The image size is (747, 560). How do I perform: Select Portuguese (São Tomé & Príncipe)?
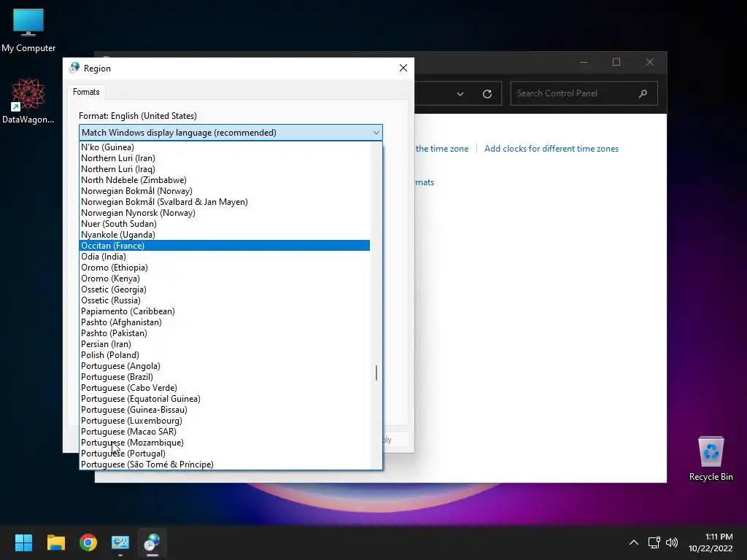(225, 464)
